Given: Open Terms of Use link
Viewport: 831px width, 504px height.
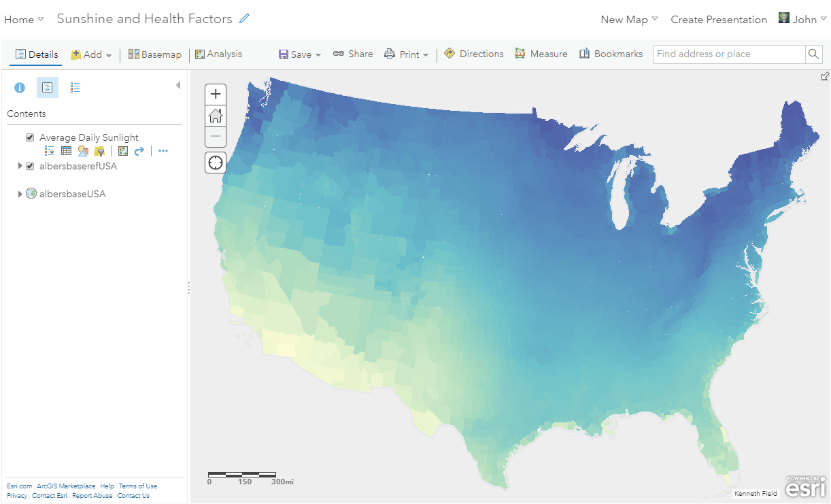Looking at the screenshot, I should click(138, 486).
